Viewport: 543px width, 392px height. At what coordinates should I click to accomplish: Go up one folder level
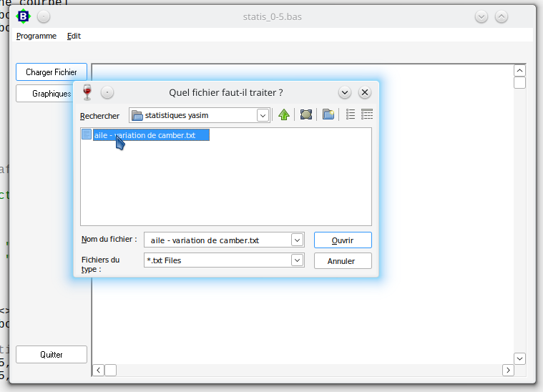click(284, 114)
